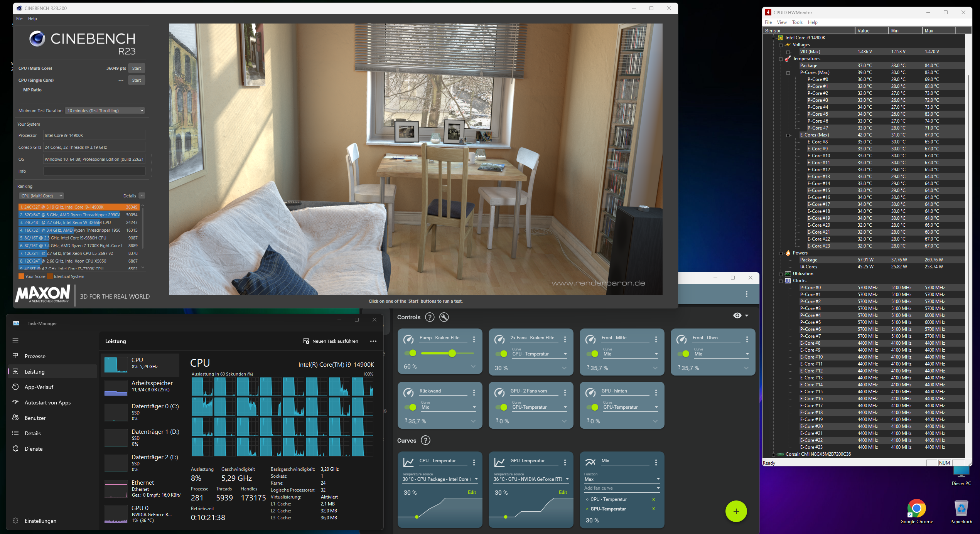The image size is (980, 534).
Task: Open Google Chrome desktop shortcut
Action: click(916, 509)
